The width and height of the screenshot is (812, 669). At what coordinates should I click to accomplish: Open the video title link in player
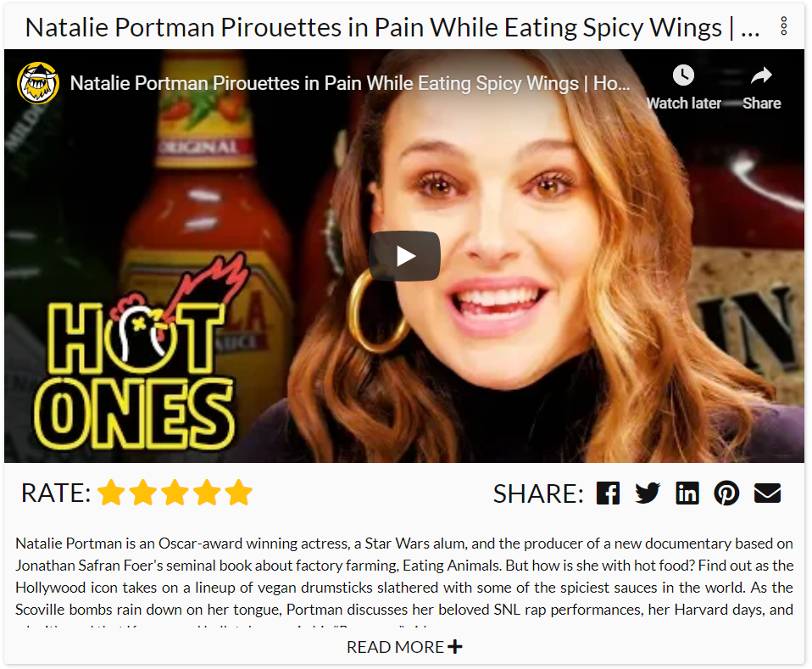(x=350, y=83)
